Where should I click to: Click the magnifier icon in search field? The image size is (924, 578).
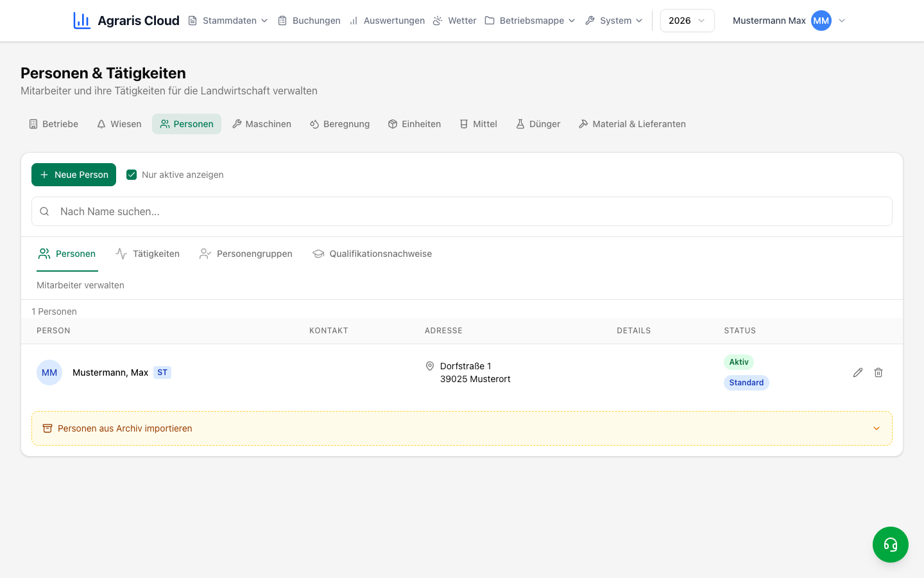(x=44, y=211)
